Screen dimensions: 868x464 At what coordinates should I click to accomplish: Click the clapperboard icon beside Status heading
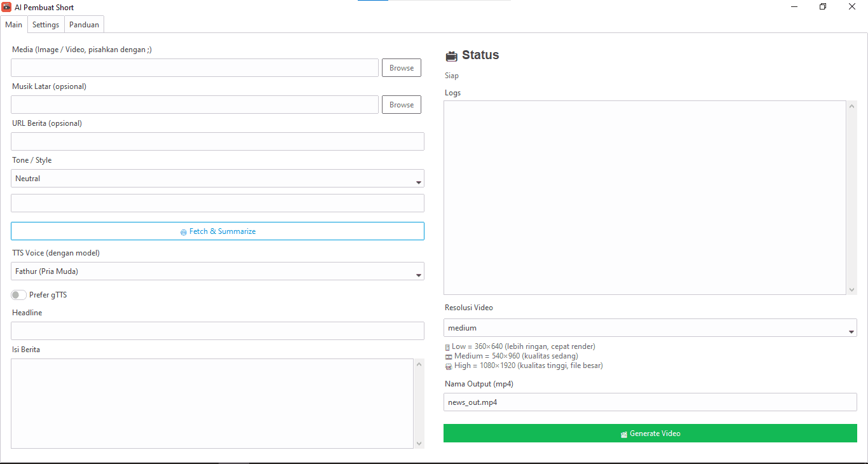(451, 55)
